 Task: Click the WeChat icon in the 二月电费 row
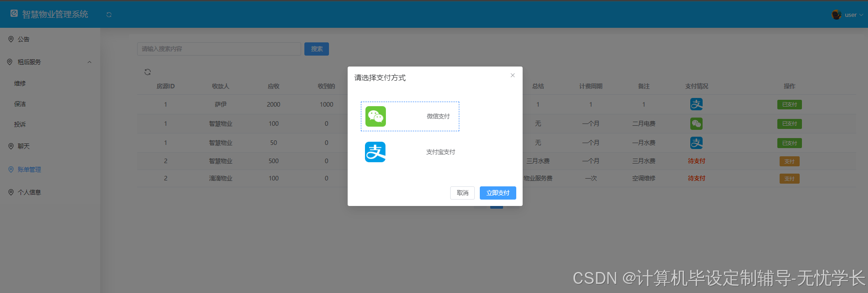point(696,123)
